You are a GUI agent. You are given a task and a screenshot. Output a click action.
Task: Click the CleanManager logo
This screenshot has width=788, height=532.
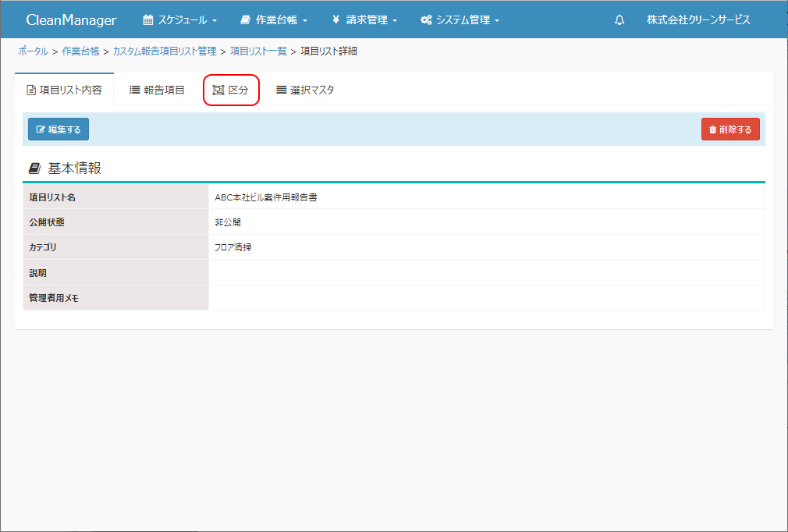pos(71,20)
